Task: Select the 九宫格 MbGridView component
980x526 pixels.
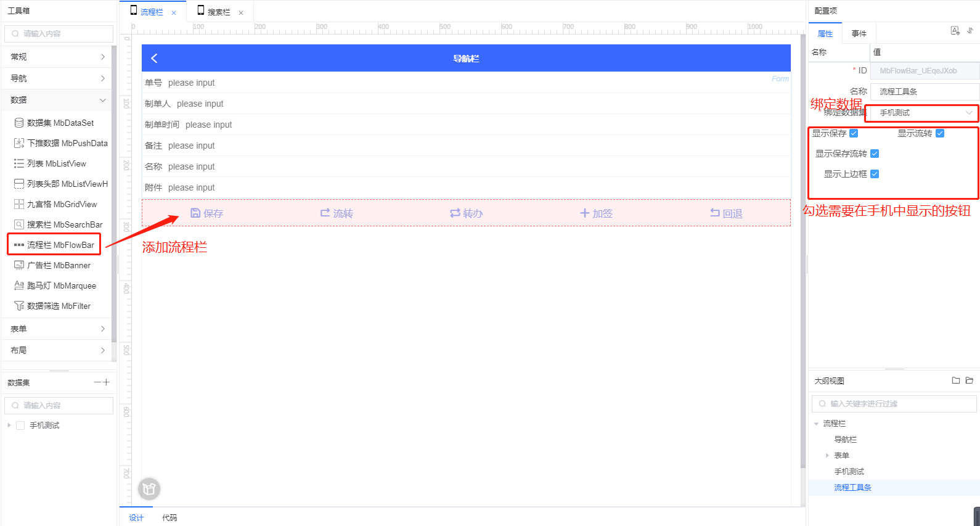Action: click(56, 204)
